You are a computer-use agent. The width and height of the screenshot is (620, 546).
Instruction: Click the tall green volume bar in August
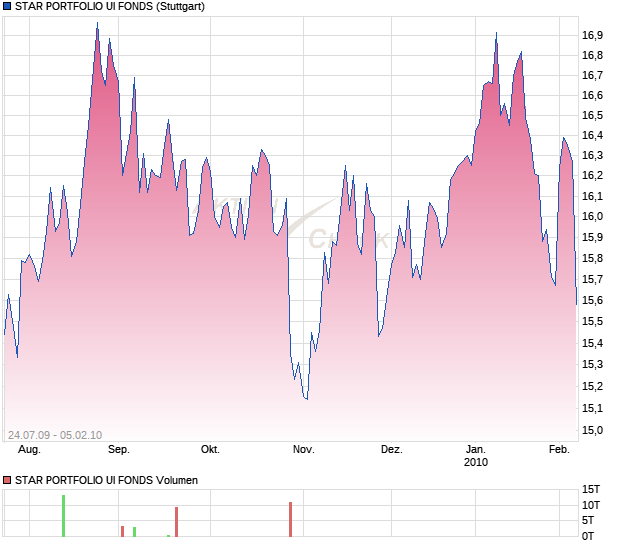(63, 516)
